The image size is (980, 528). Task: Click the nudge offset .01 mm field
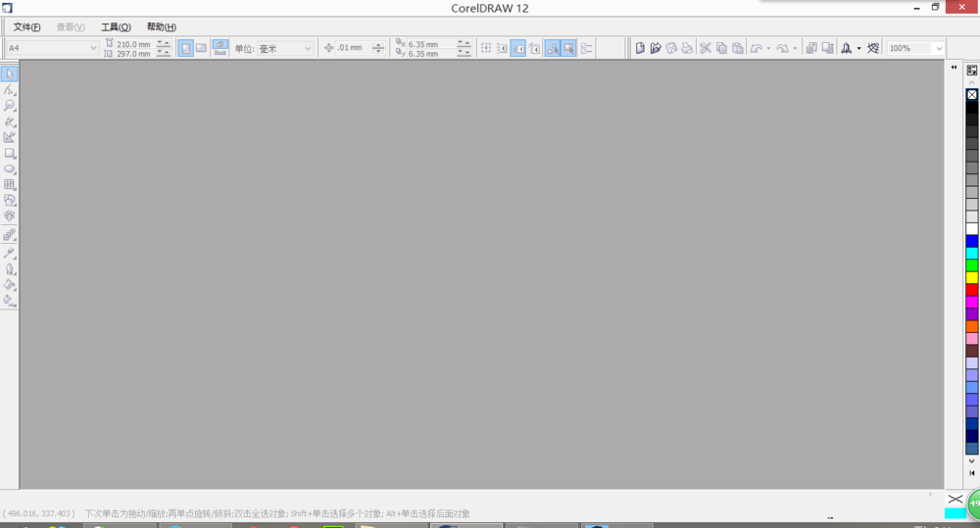click(x=354, y=47)
